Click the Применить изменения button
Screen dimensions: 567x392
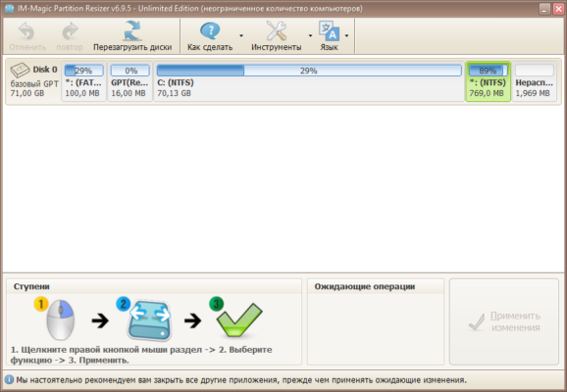(x=504, y=321)
